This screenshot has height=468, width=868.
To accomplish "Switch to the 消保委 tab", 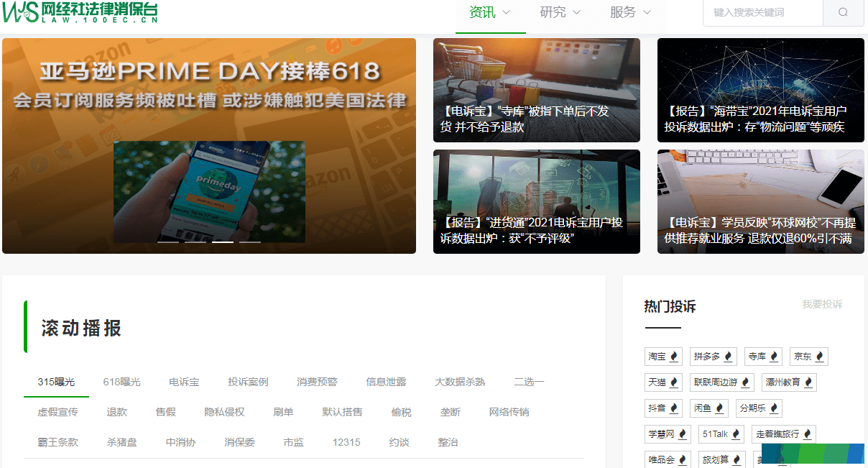I will [239, 442].
